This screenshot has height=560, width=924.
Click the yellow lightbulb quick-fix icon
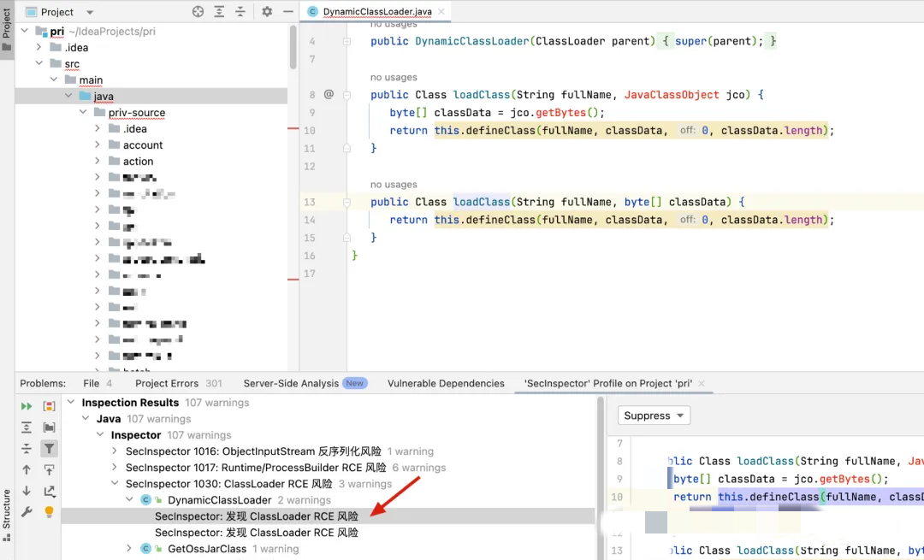click(49, 512)
